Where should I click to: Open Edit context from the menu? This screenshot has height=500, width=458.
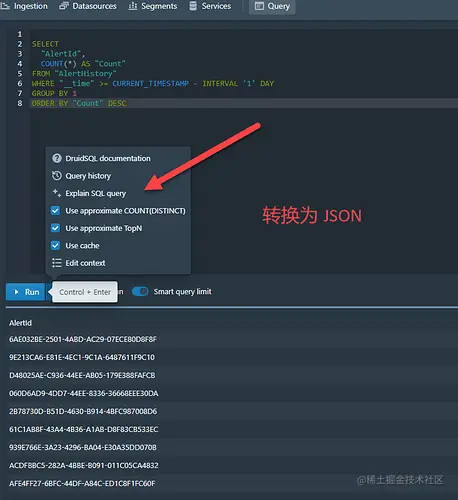118,263
